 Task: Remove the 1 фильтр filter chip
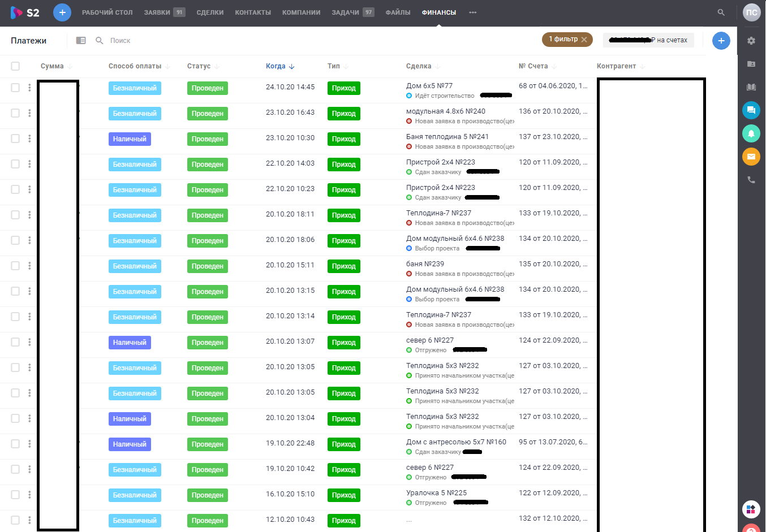pos(584,40)
